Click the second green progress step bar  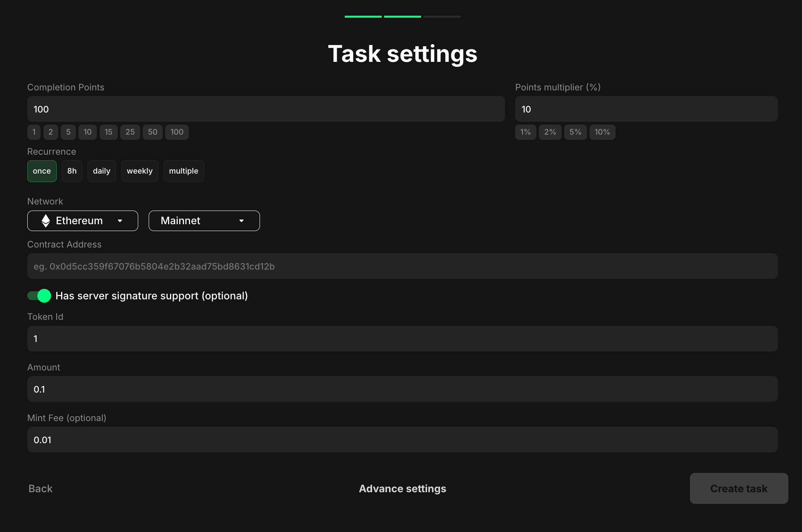point(403,16)
